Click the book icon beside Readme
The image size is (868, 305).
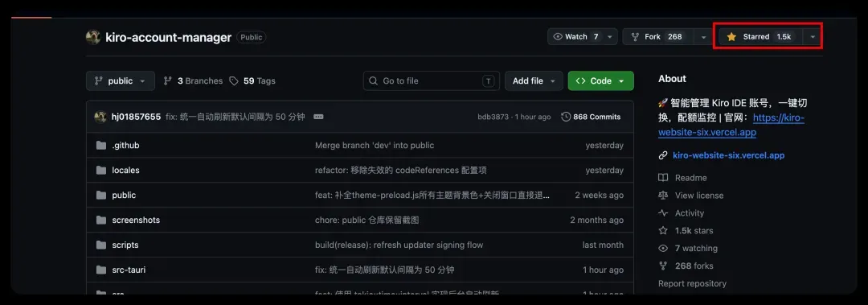(662, 178)
